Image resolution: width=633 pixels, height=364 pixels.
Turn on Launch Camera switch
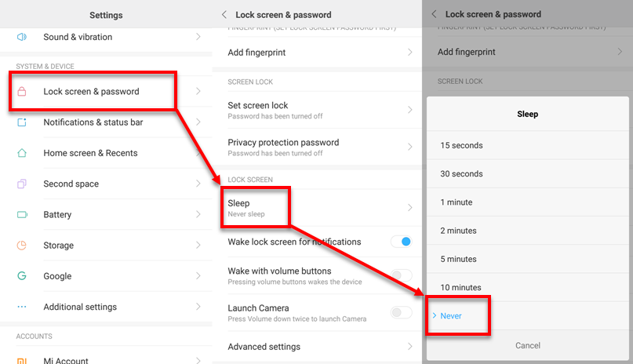point(401,313)
